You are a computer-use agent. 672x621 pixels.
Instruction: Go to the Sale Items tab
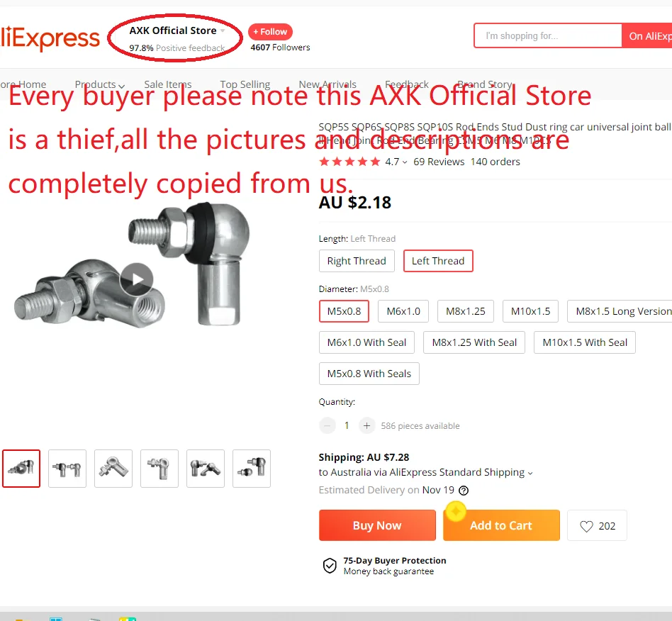pyautogui.click(x=167, y=84)
